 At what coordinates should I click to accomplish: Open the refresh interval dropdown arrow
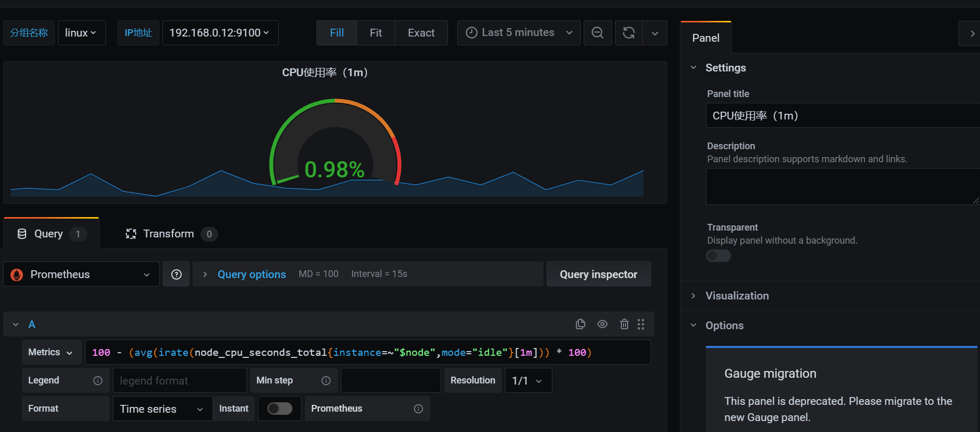point(655,33)
